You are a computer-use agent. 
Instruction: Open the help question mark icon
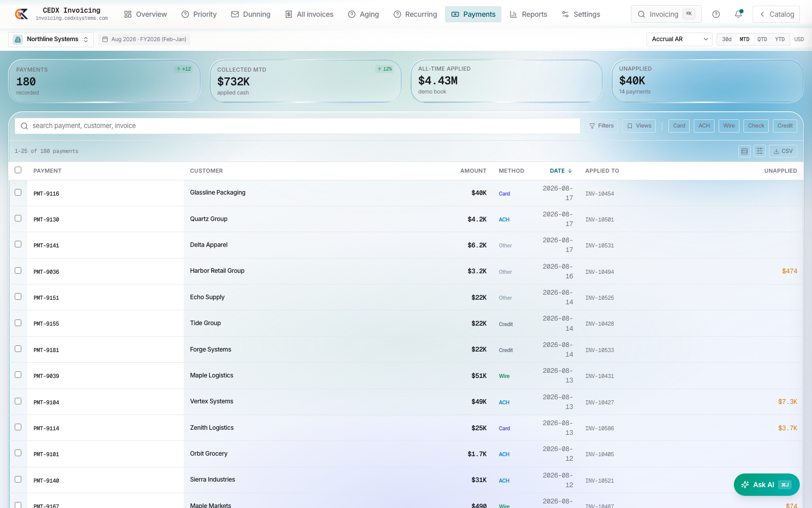click(x=716, y=14)
